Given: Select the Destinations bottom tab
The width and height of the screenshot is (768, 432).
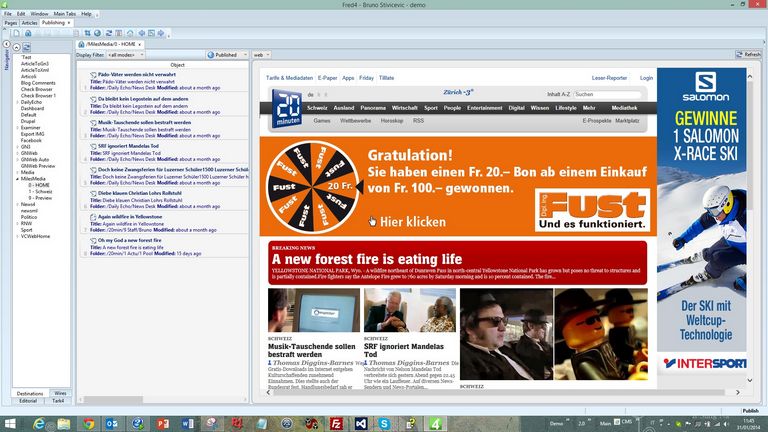Looking at the screenshot, I should click(30, 393).
